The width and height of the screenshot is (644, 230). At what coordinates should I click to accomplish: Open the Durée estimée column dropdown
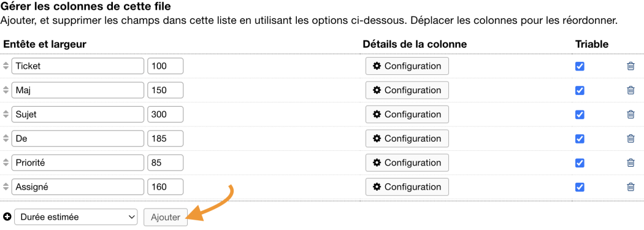pyautogui.click(x=76, y=217)
